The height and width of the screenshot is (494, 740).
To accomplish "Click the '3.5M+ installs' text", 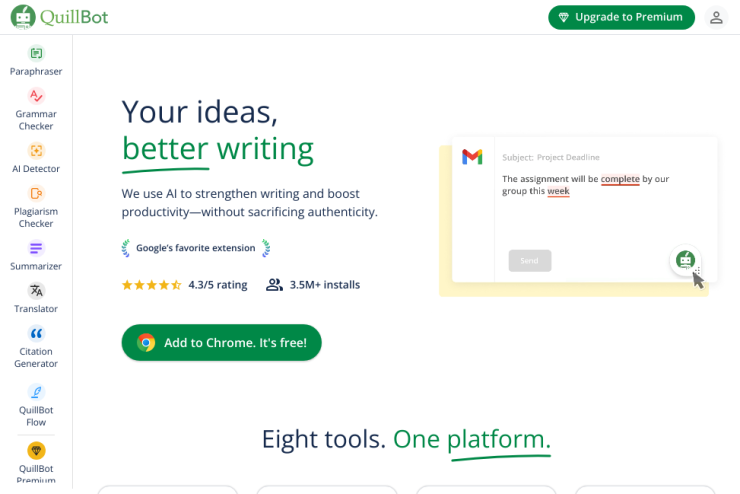I will pyautogui.click(x=325, y=285).
